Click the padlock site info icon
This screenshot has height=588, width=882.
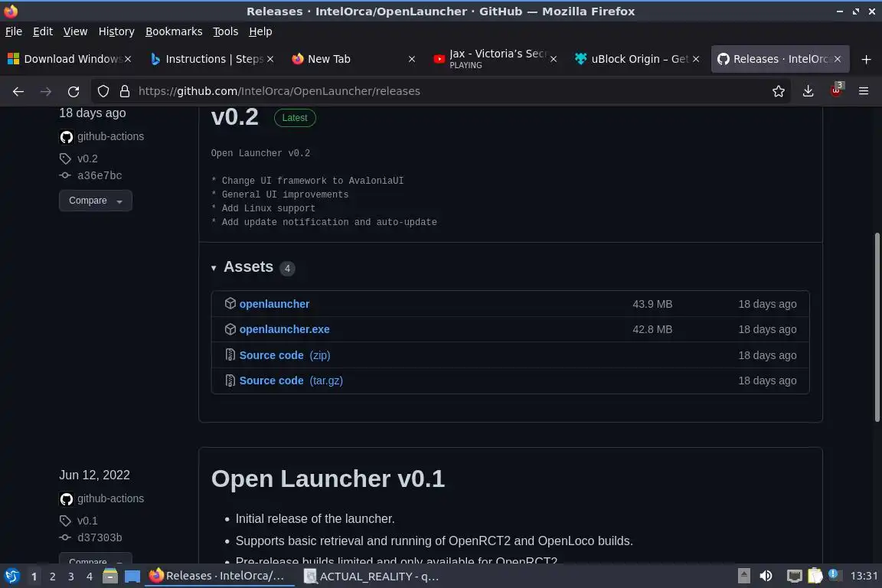[x=125, y=91]
